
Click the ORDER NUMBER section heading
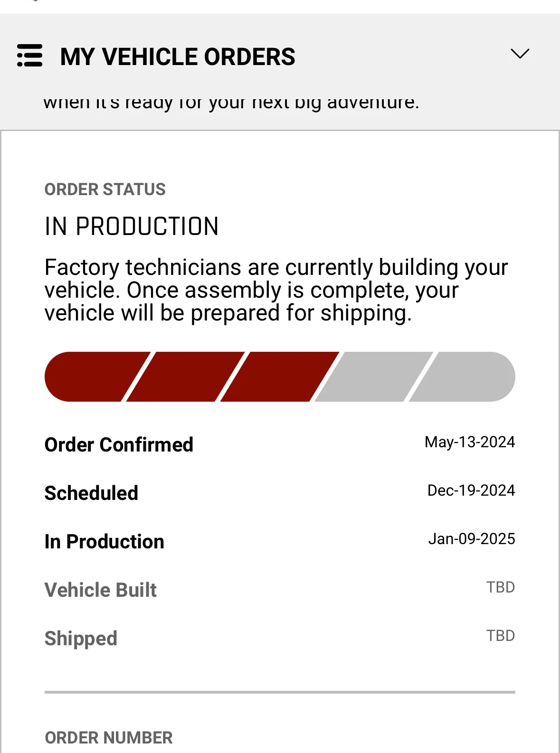[109, 737]
